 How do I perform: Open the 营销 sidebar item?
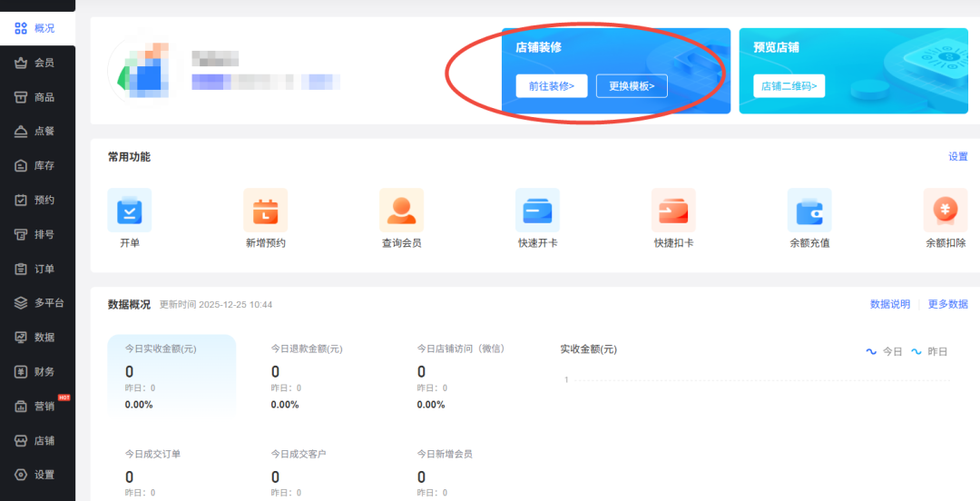36,407
